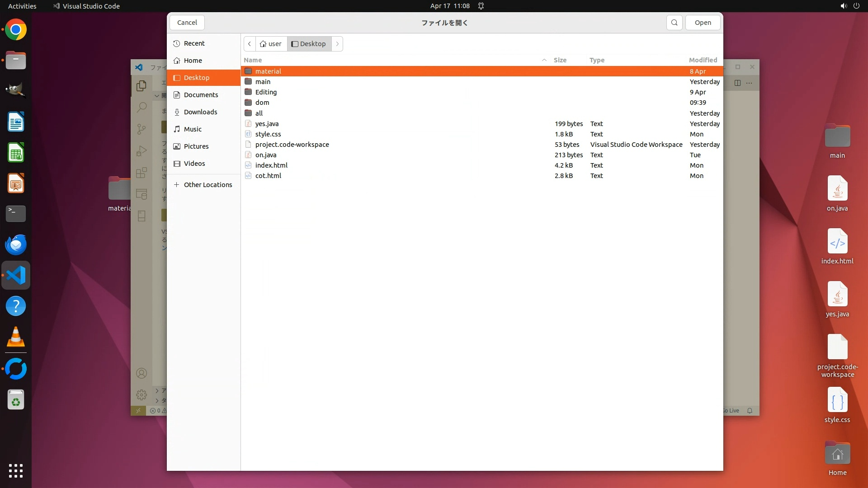The width and height of the screenshot is (868, 488).
Task: Select Downloads in the places sidebar
Action: coord(200,112)
